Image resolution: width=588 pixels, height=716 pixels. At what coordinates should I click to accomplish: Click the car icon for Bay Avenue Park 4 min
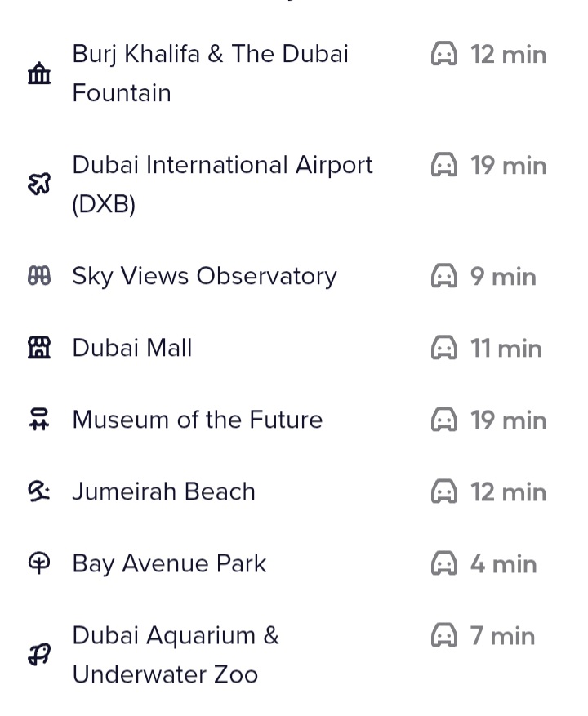(x=444, y=564)
